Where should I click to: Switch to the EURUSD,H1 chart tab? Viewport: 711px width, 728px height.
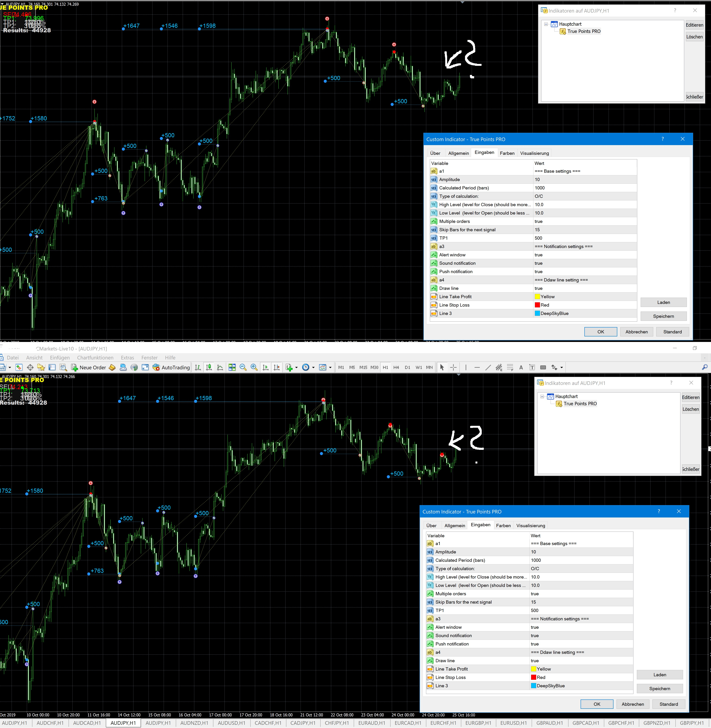(513, 723)
